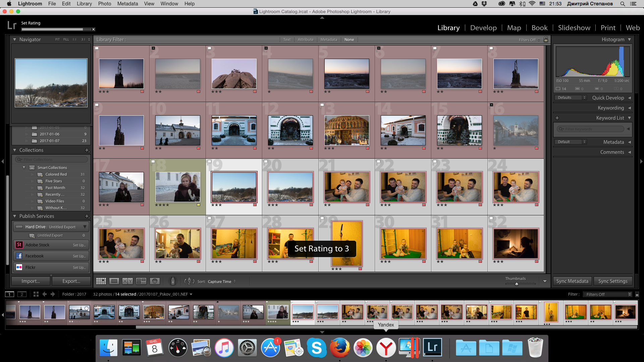644x362 pixels.
Task: Open the 2017-01-07 folder
Action: (x=50, y=141)
